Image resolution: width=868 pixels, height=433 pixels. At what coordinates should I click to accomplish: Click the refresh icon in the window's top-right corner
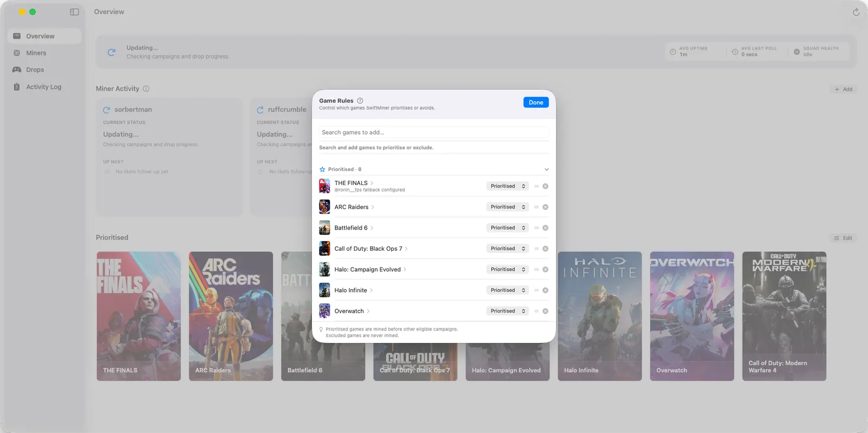tap(856, 12)
